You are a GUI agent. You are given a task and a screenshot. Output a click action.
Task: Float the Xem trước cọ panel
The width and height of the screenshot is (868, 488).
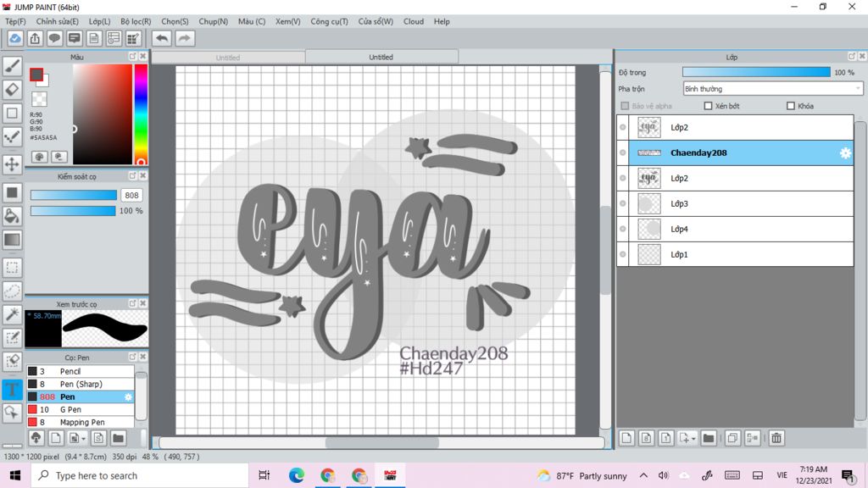[132, 304]
